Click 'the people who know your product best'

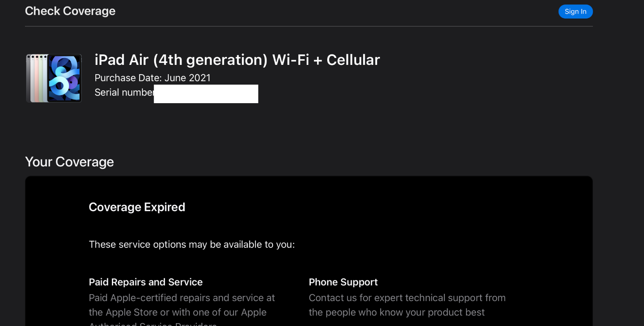pos(396,312)
